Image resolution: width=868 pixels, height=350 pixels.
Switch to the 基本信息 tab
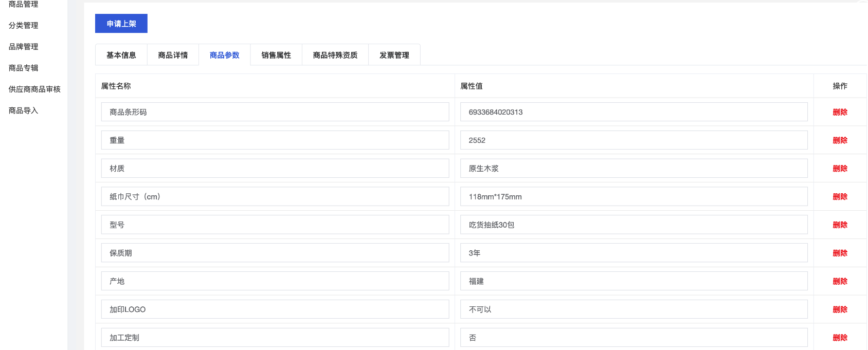(121, 55)
